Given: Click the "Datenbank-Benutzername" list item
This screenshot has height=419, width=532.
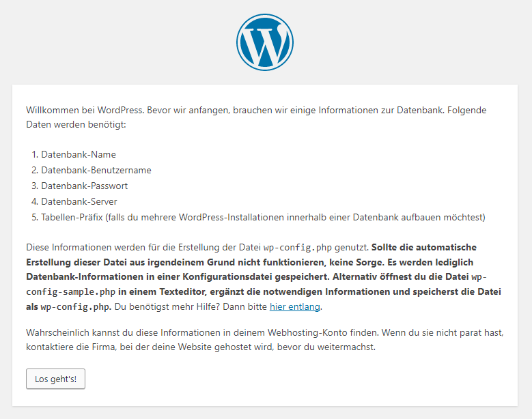Looking at the screenshot, I should point(96,170).
